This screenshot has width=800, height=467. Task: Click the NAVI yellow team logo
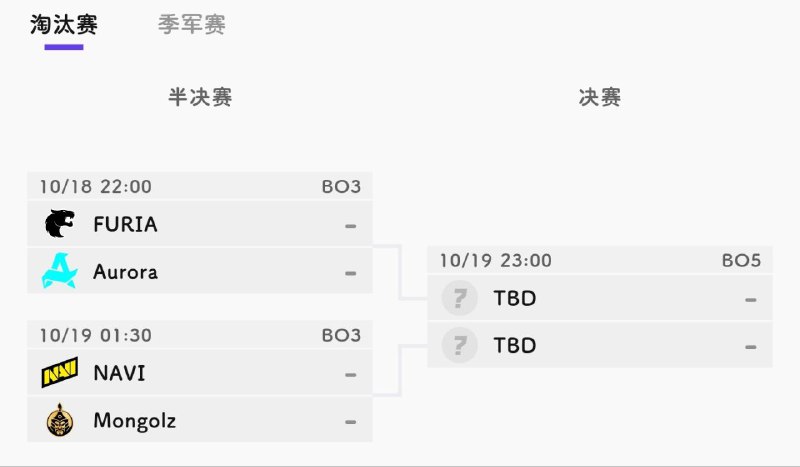[60, 373]
